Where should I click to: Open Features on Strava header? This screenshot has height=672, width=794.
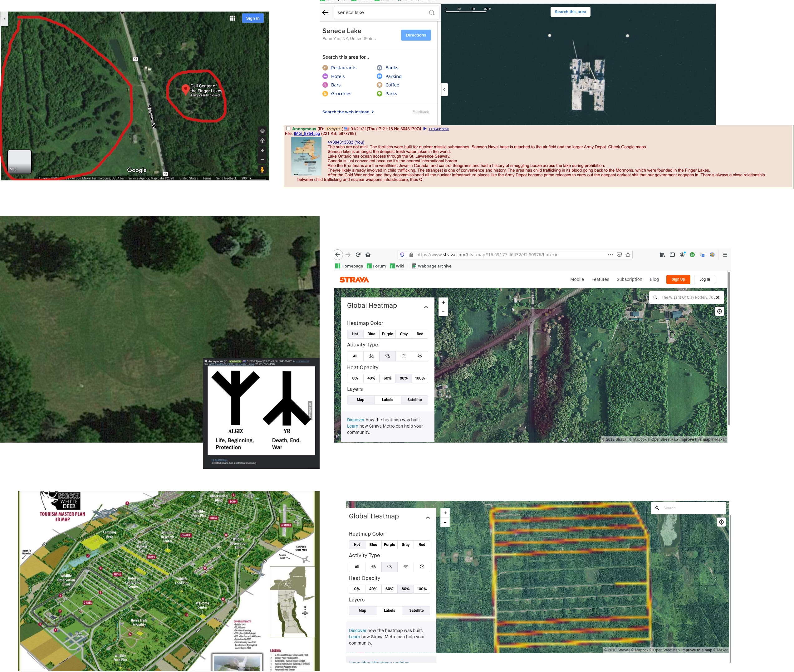coord(600,280)
